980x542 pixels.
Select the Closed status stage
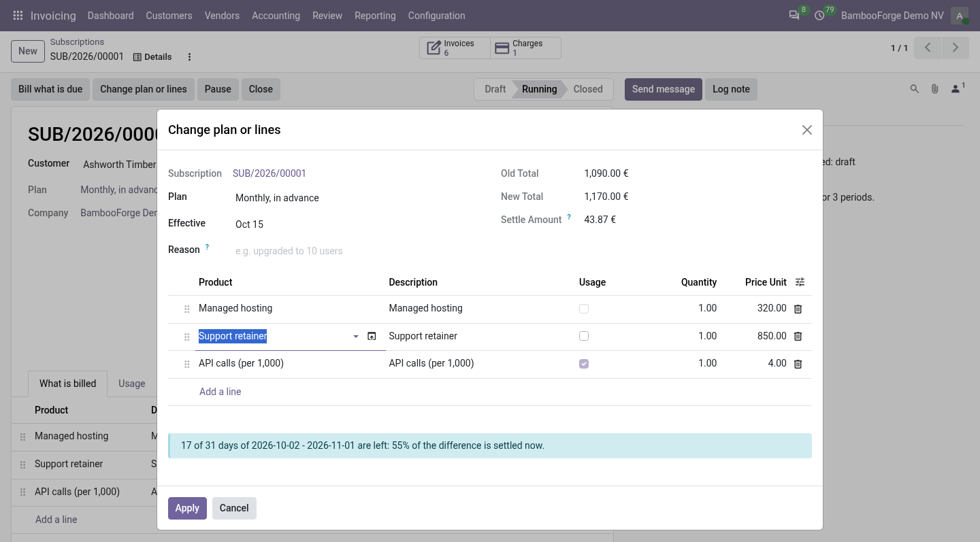[588, 89]
